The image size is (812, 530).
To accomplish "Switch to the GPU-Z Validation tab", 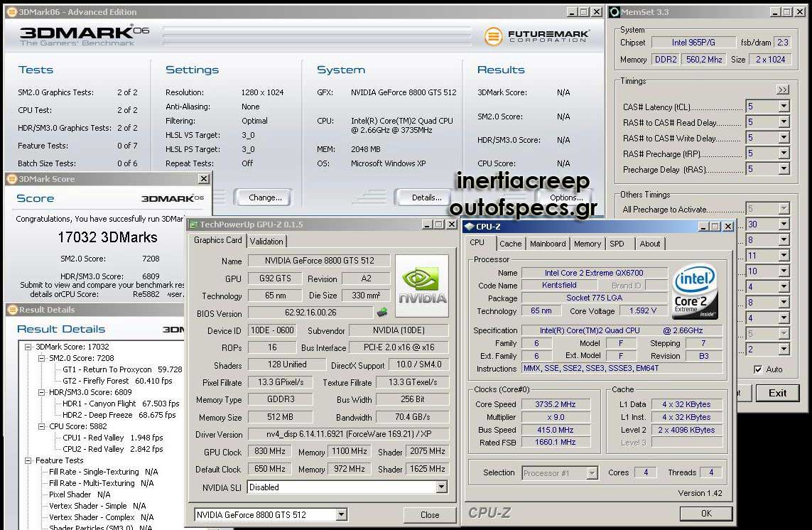I will [266, 242].
